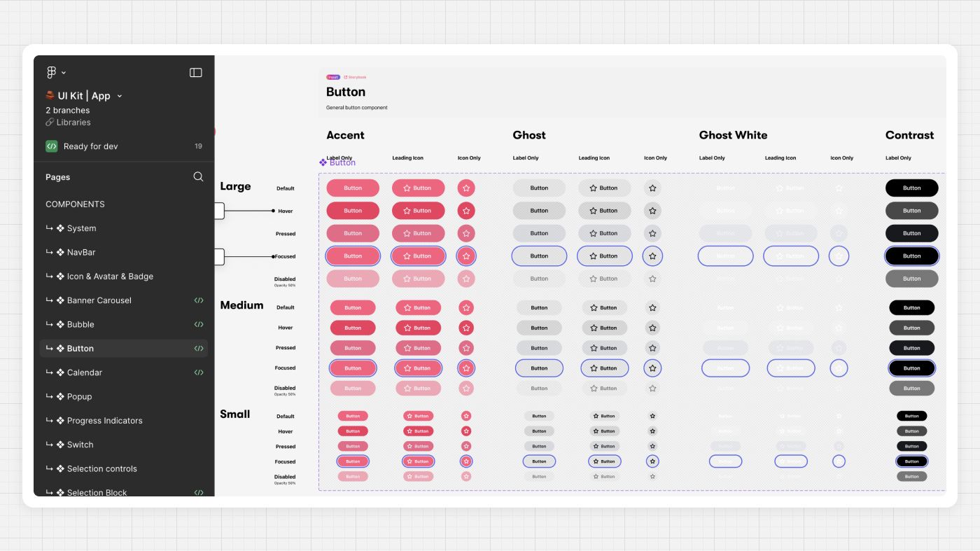Switch to the Progress Indicators page
Viewport: 980px width, 551px height.
pos(104,421)
